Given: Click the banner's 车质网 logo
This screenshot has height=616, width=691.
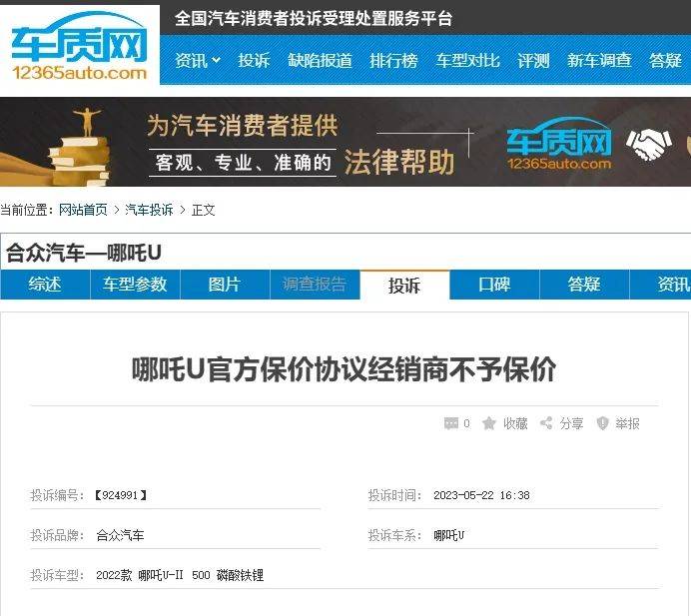Looking at the screenshot, I should point(559,144).
